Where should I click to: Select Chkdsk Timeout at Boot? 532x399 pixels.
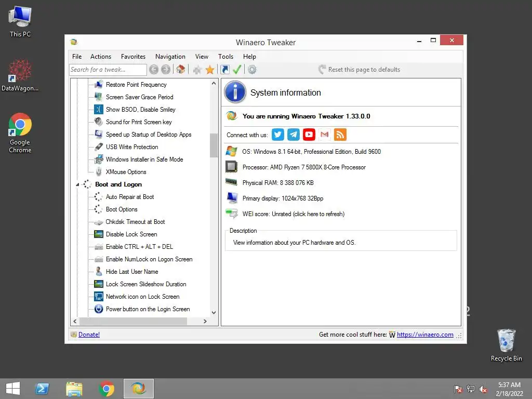pyautogui.click(x=135, y=222)
